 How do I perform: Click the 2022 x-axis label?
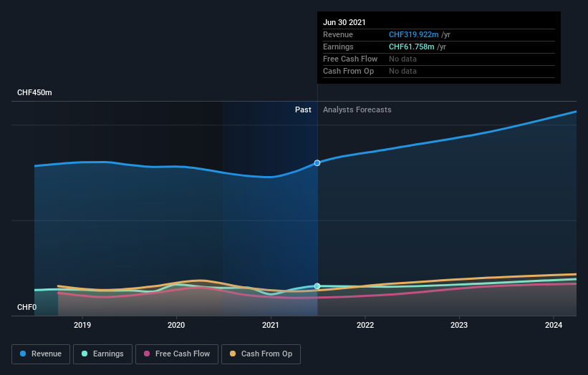click(365, 325)
